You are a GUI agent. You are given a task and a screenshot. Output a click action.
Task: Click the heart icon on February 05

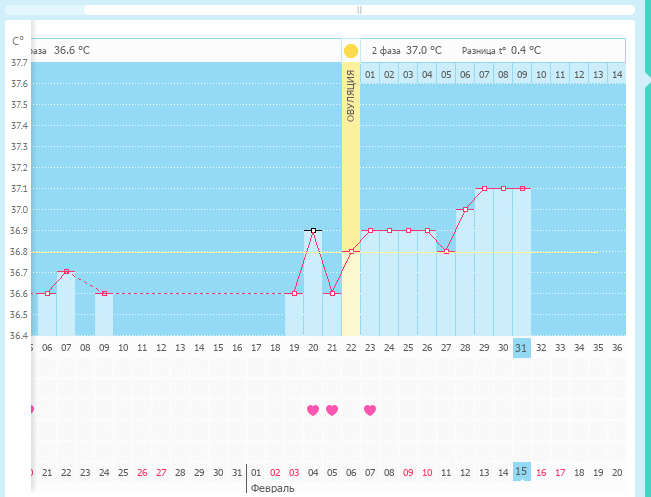332,410
